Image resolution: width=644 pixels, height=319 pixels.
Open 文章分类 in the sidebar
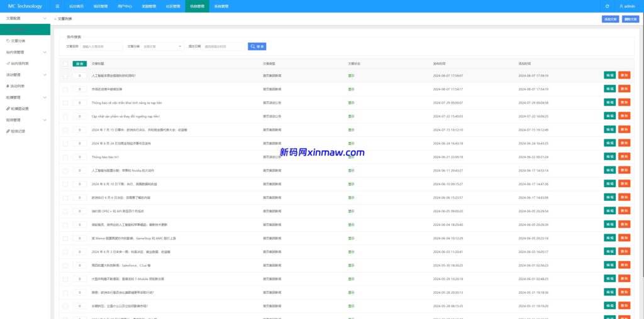point(25,41)
